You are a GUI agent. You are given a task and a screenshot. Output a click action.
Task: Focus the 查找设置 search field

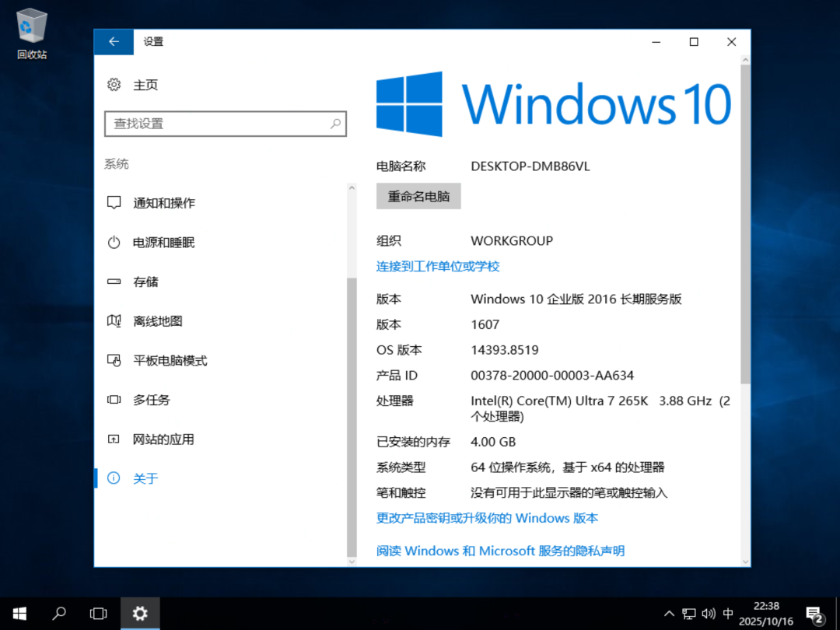(226, 124)
